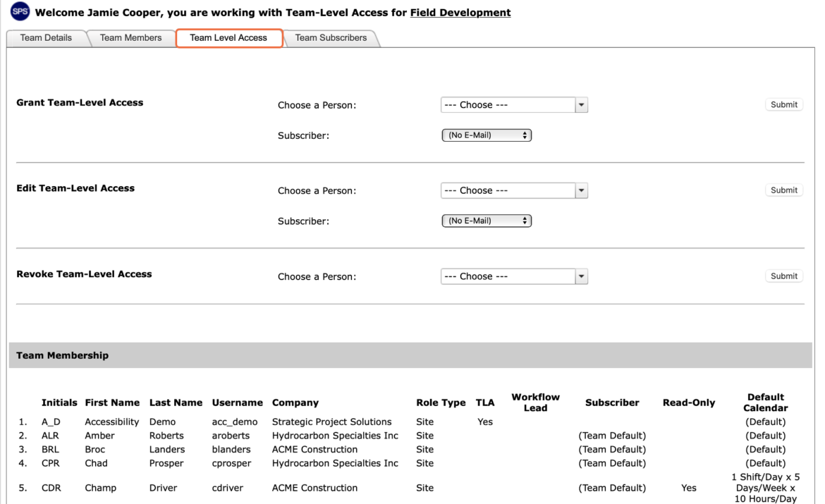
Task: Submit the Edit Team-Level Access form
Action: [x=784, y=190]
